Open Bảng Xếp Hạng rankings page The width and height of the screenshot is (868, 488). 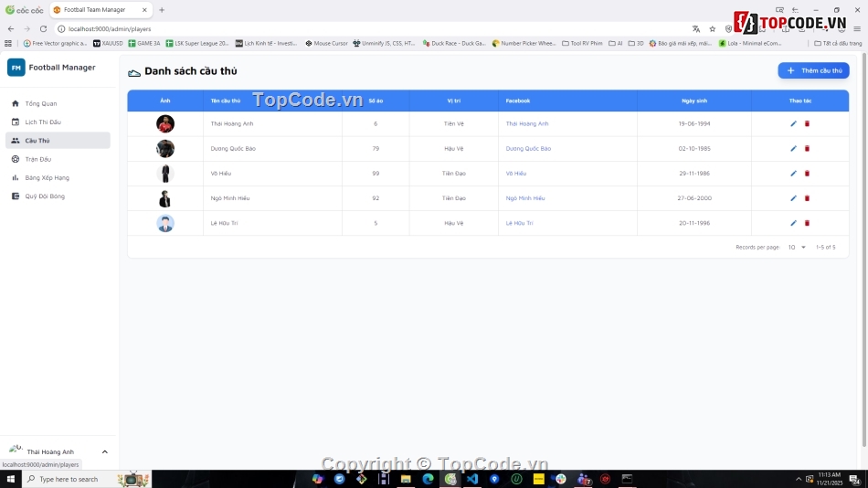58,178
